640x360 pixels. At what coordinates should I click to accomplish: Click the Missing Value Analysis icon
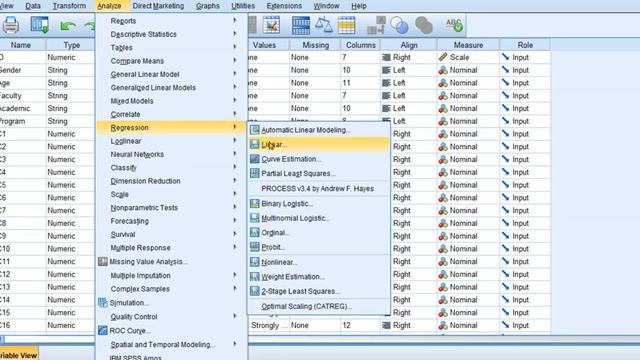(x=102, y=262)
